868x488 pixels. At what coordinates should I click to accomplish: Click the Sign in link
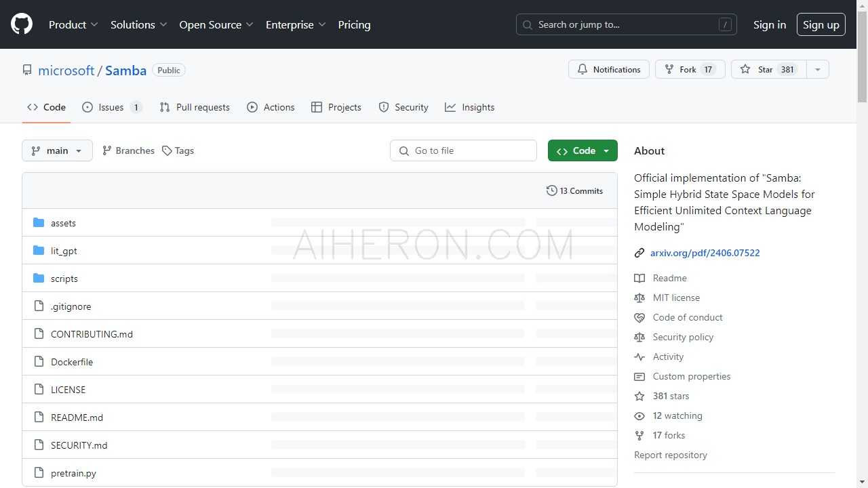point(770,24)
